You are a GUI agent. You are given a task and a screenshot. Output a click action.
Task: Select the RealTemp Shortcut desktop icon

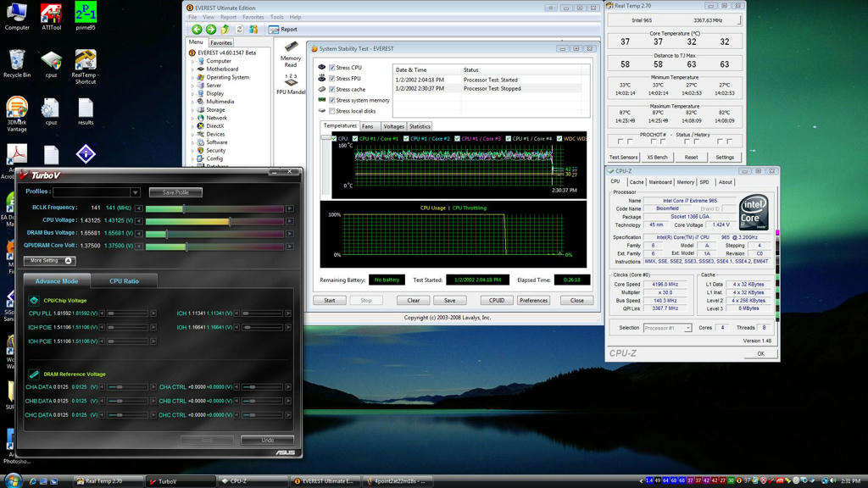pos(86,67)
